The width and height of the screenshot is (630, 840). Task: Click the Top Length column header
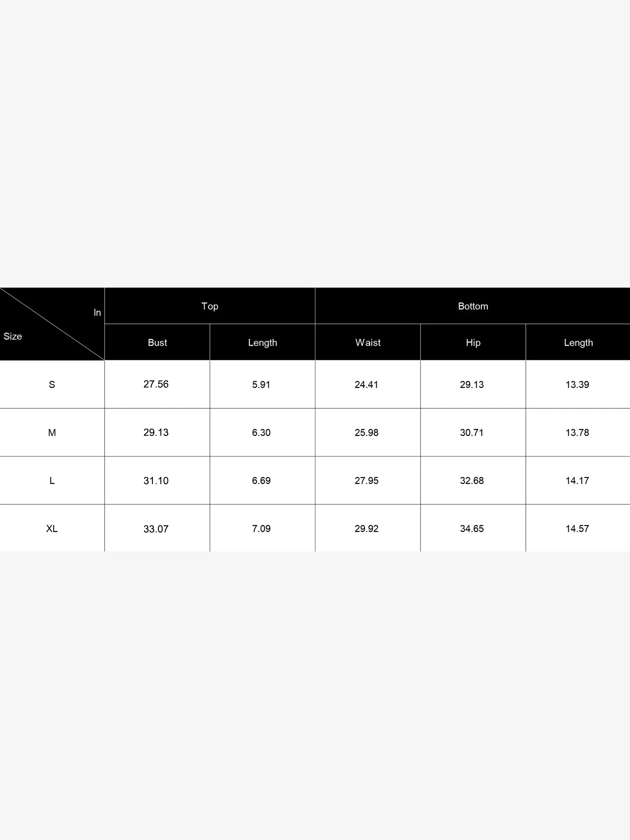tap(262, 342)
